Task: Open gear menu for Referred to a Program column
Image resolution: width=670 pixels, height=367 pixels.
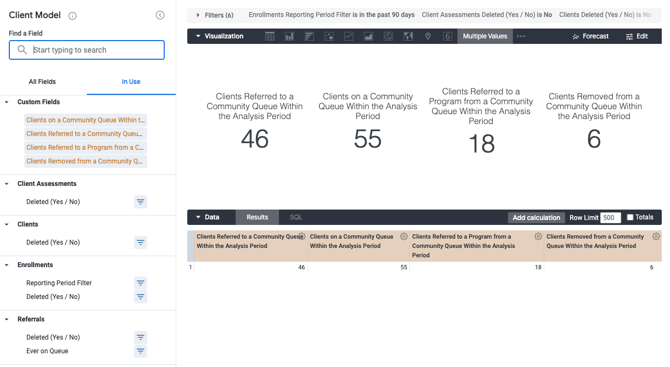Action: [538, 236]
